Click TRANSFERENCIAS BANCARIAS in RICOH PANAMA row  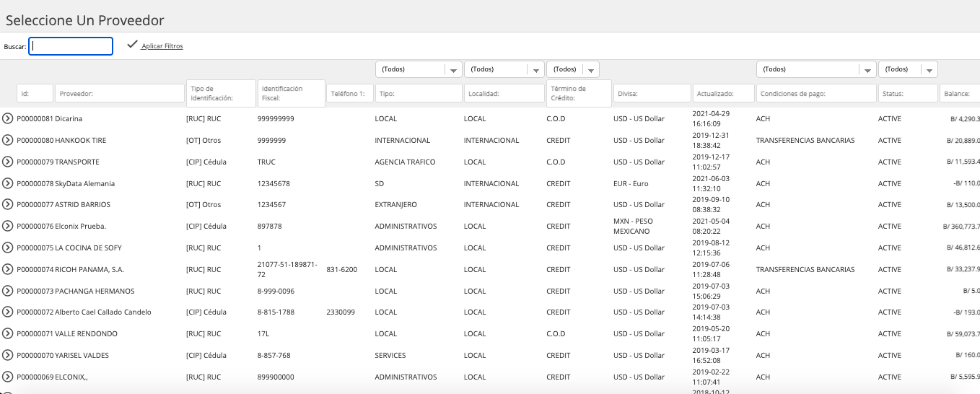point(805,269)
